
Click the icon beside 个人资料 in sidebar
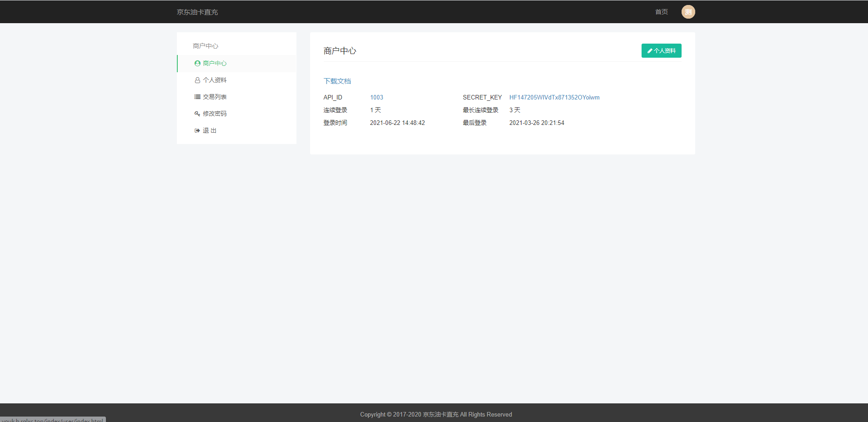[197, 80]
